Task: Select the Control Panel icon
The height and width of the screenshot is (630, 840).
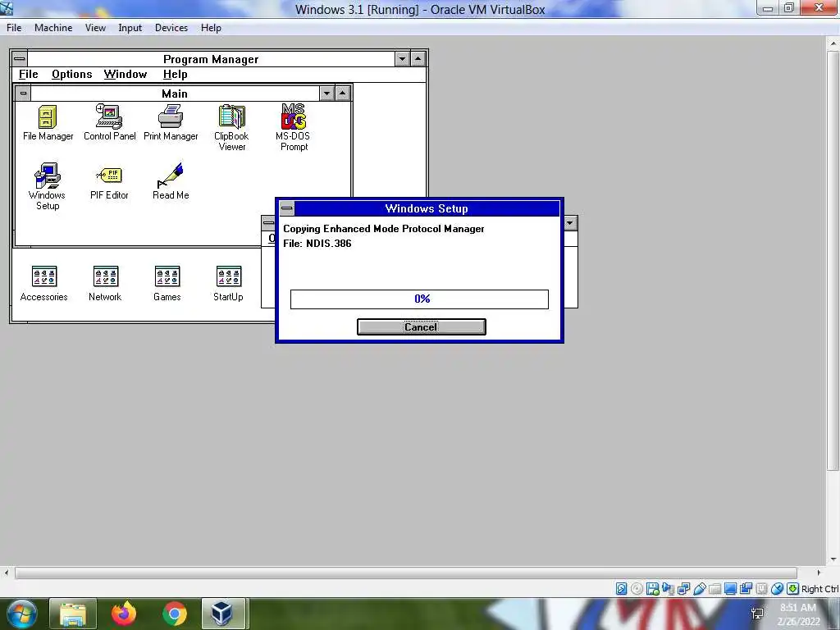Action: tap(109, 123)
